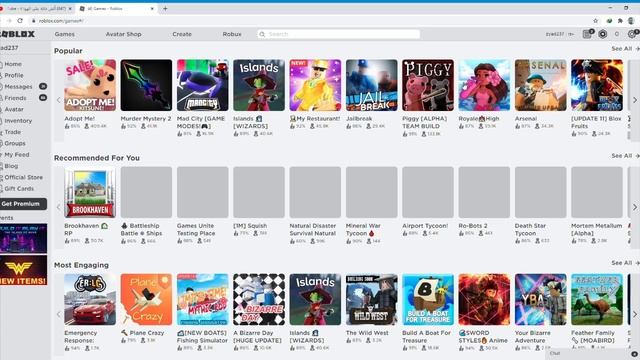This screenshot has width=640, height=360.
Task: Click the Get Premium button
Action: coord(22,204)
